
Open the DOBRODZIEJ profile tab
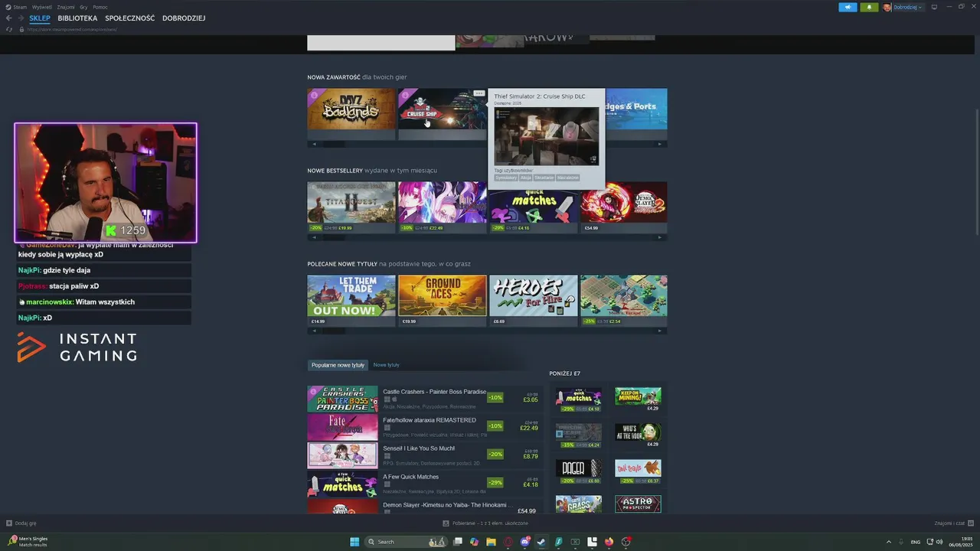click(184, 18)
